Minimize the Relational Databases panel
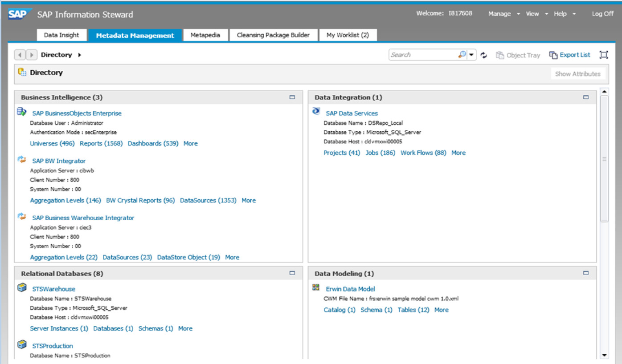 coord(292,273)
